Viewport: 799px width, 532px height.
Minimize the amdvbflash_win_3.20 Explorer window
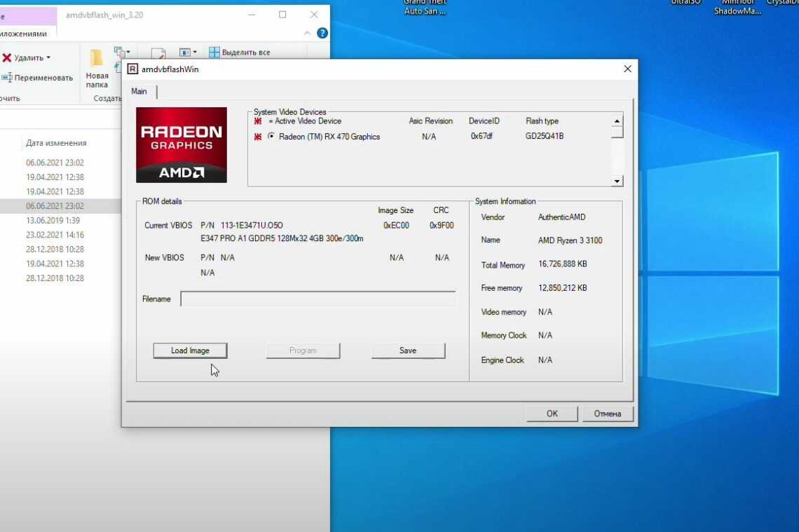point(251,15)
